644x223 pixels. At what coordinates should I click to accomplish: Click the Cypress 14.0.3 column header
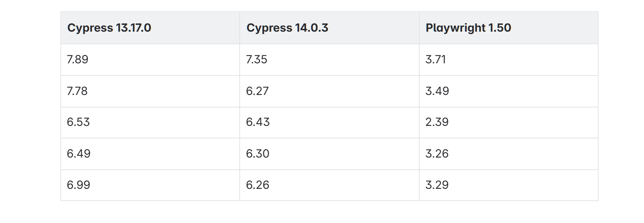pos(329,28)
